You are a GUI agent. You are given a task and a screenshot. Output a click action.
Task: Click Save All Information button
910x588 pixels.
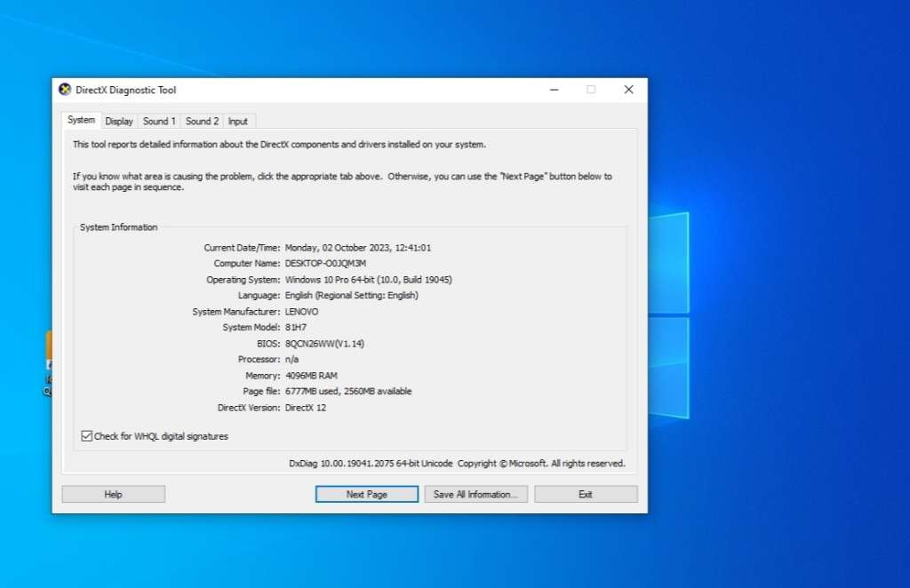click(x=475, y=493)
